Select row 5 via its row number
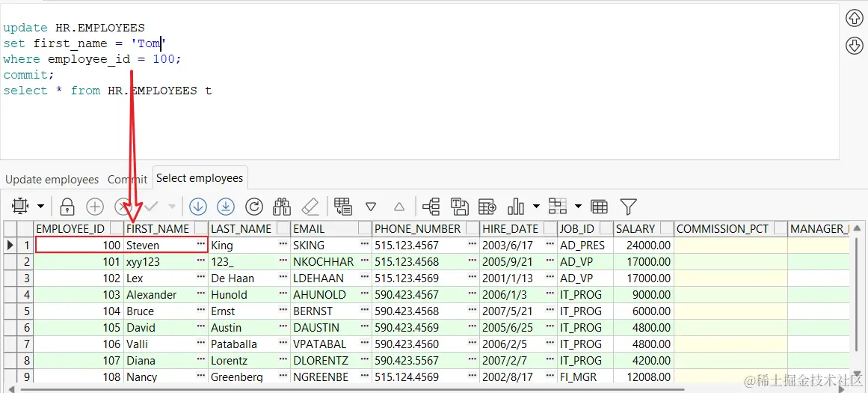Image resolution: width=868 pixels, height=393 pixels. pyautogui.click(x=25, y=311)
